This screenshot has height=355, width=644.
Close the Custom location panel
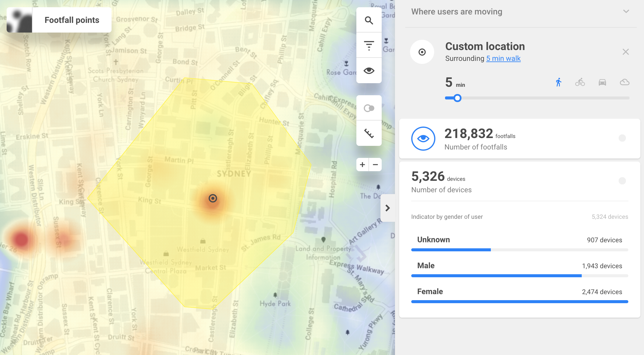[x=626, y=52]
